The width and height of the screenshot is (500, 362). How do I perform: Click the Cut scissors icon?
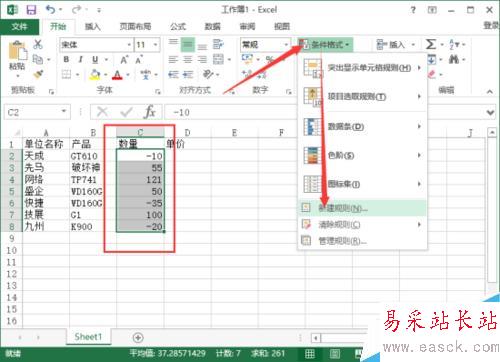coord(38,44)
